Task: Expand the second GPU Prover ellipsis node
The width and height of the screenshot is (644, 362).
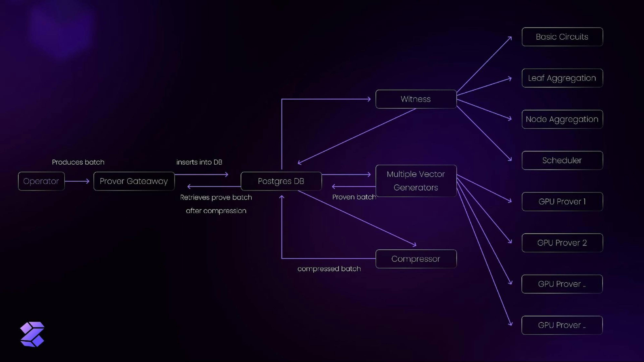Action: coord(561,325)
